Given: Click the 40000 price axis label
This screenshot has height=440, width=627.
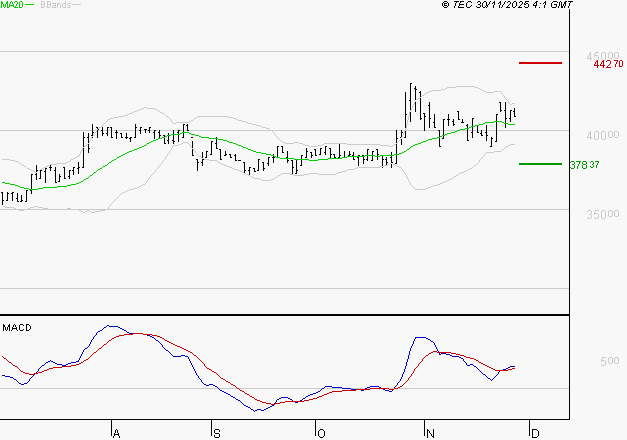Looking at the screenshot, I should point(603,136).
